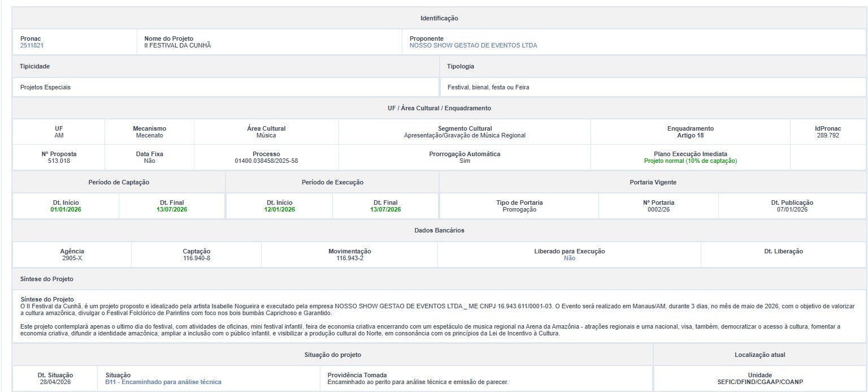Click the Segmento Cultural value Música Regional
The image size is (868, 392).
(x=465, y=136)
